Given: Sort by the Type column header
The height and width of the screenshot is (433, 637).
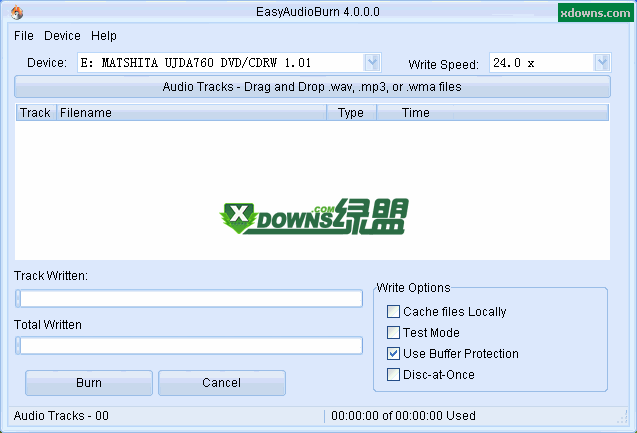Looking at the screenshot, I should [351, 113].
